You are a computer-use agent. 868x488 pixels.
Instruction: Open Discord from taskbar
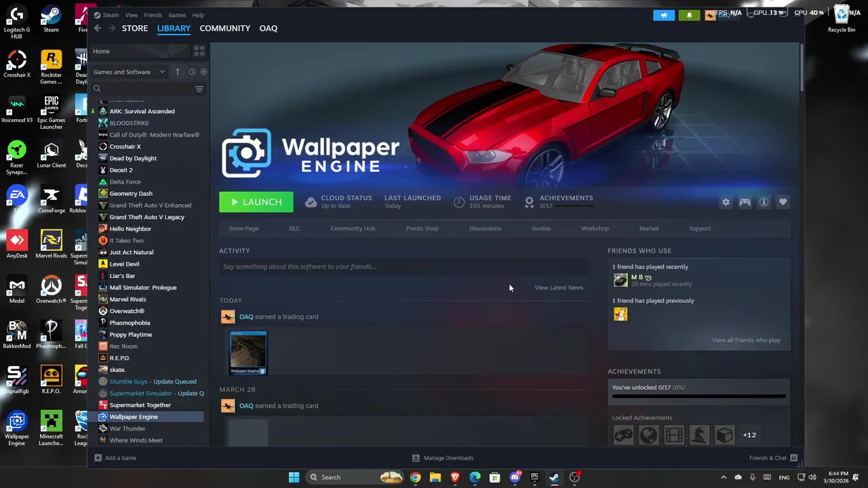(x=515, y=477)
